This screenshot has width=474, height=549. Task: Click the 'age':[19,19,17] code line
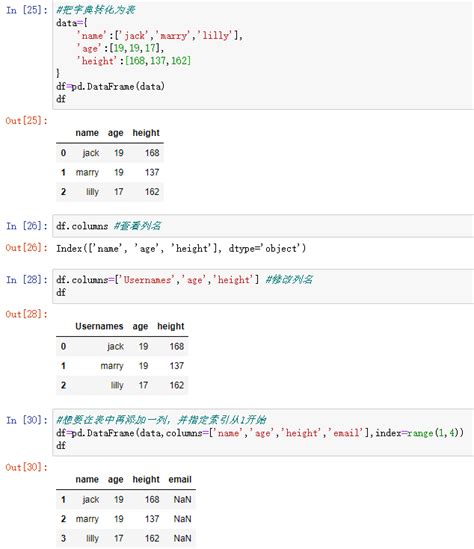(120, 48)
